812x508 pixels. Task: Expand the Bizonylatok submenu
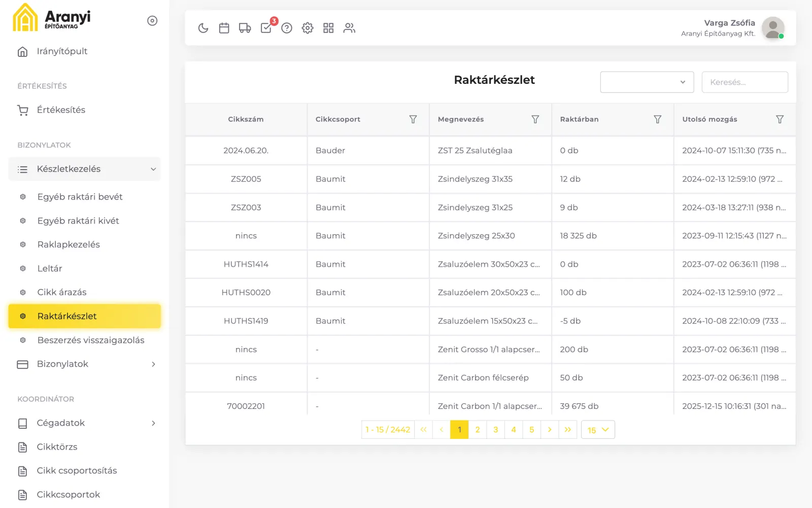click(84, 364)
